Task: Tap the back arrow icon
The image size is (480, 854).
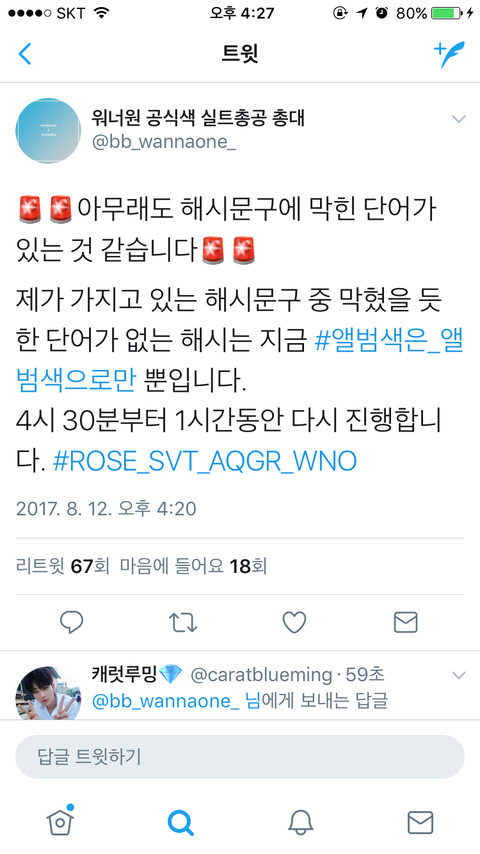Action: pyautogui.click(x=25, y=53)
